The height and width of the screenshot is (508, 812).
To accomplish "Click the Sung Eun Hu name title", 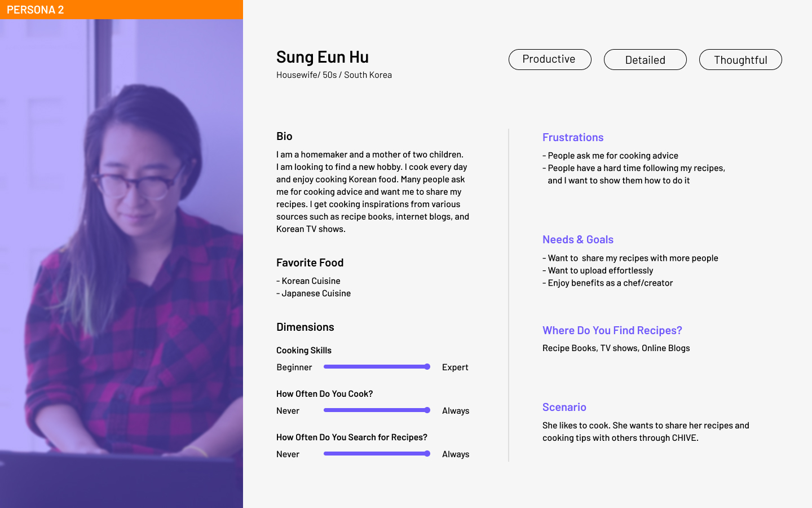I will [323, 56].
